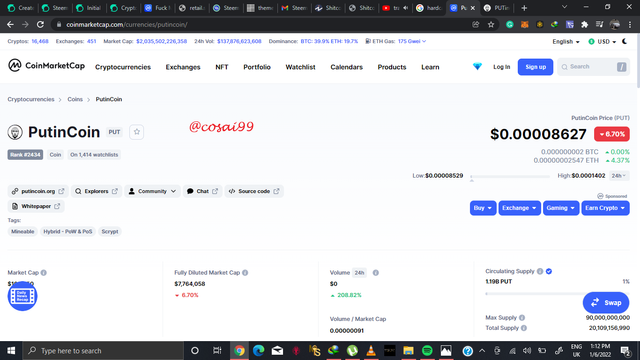Open the Chat link
This screenshot has width=640, height=360.
pyautogui.click(x=202, y=191)
